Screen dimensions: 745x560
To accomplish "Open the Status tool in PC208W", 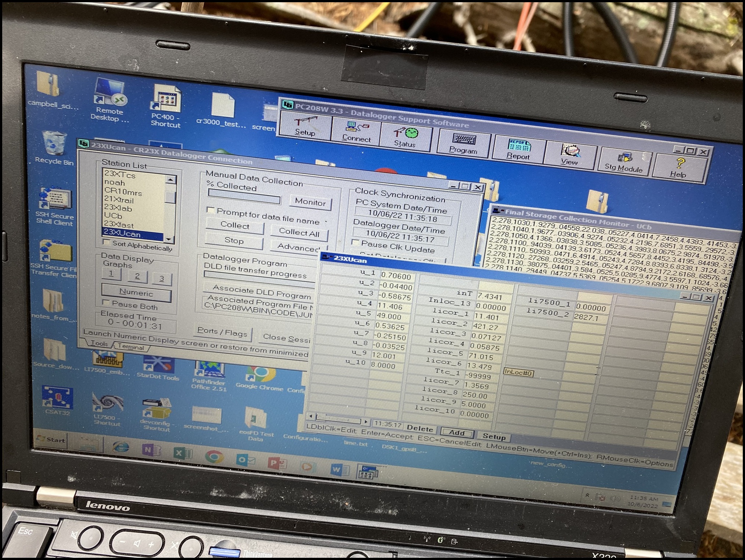I will click(405, 137).
